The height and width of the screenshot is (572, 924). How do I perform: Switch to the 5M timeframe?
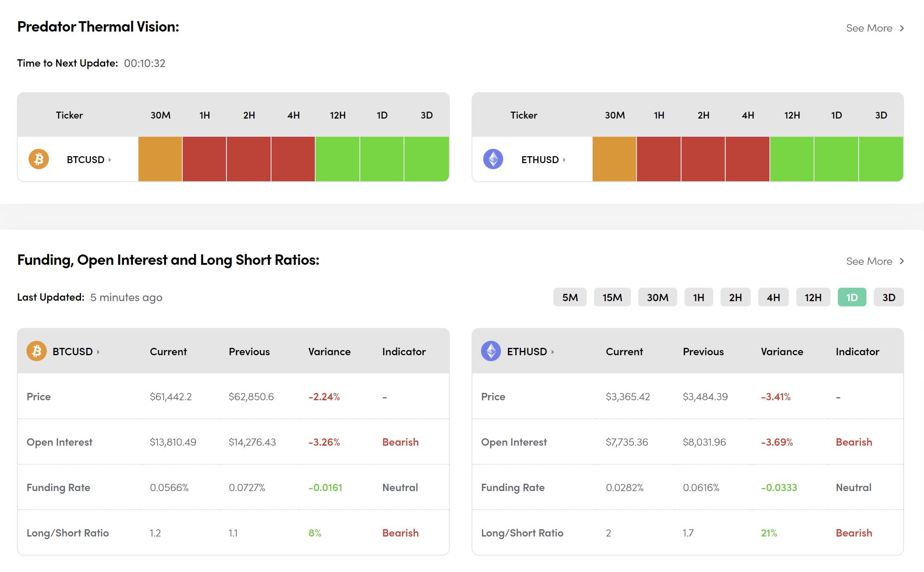[x=570, y=297]
